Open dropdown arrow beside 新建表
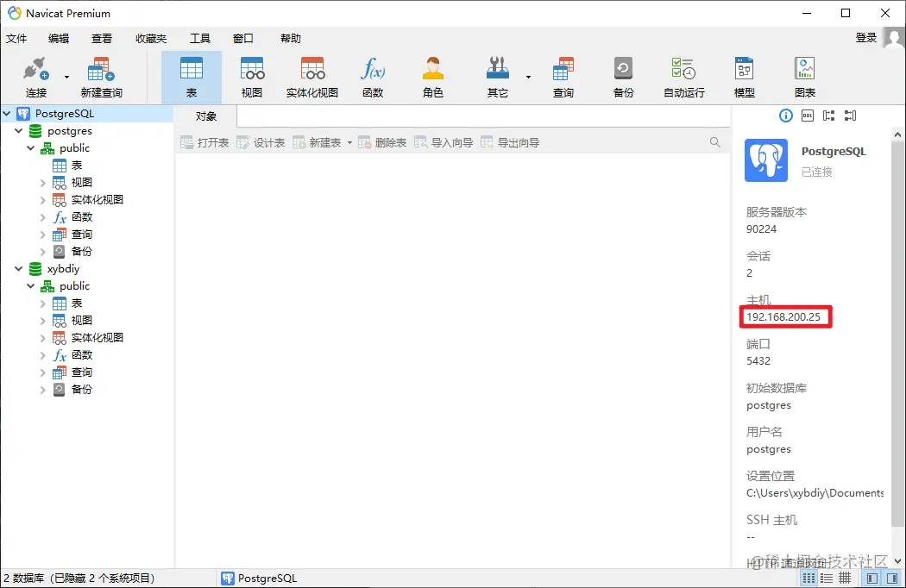The width and height of the screenshot is (906, 588). pos(349,142)
